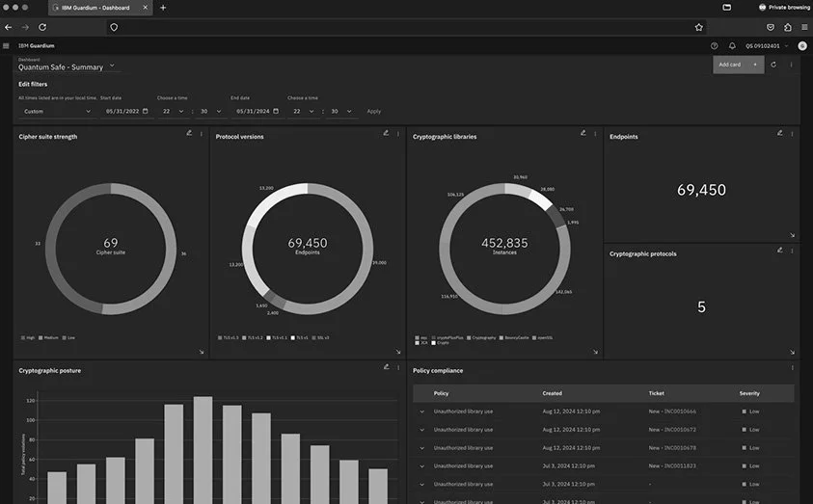
Task: Expand the policy row with ticket INC0011823
Action: (422, 466)
